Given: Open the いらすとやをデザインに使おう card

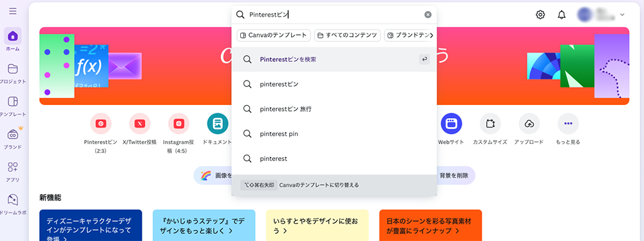Looking at the screenshot, I should coord(317,226).
